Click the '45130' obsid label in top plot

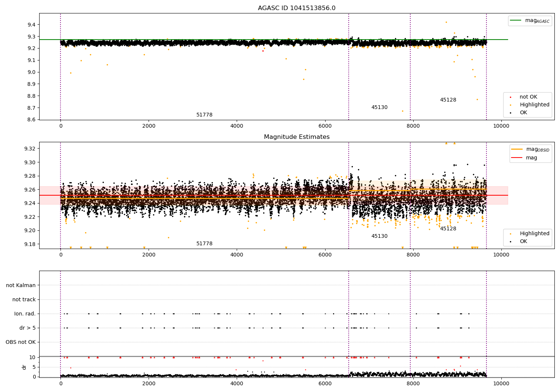pos(379,108)
